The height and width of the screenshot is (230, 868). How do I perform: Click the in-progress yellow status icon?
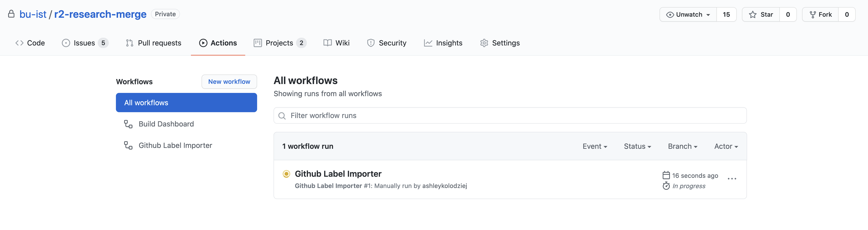click(286, 174)
